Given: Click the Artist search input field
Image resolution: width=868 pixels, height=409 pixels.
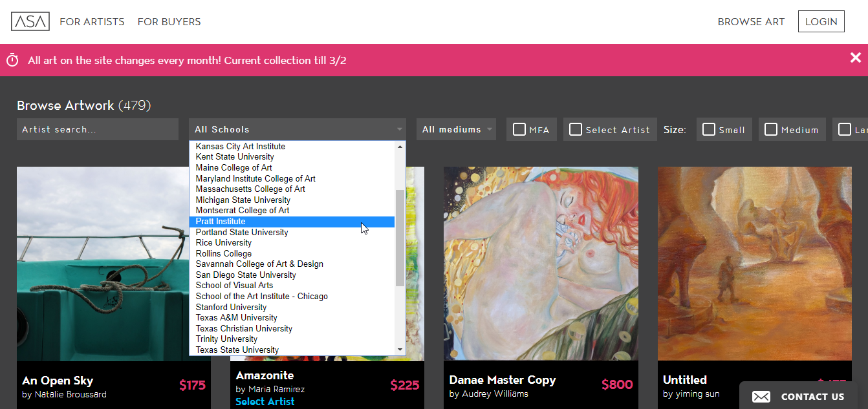Looking at the screenshot, I should pyautogui.click(x=98, y=129).
